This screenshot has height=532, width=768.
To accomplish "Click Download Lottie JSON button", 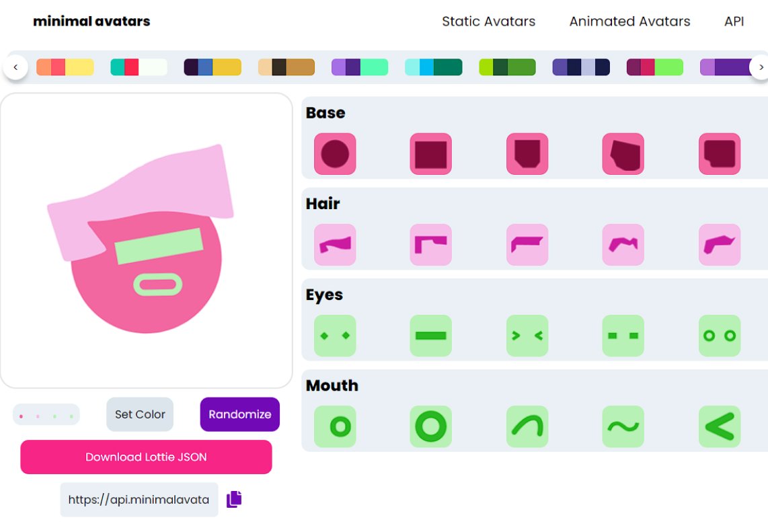I will (146, 457).
